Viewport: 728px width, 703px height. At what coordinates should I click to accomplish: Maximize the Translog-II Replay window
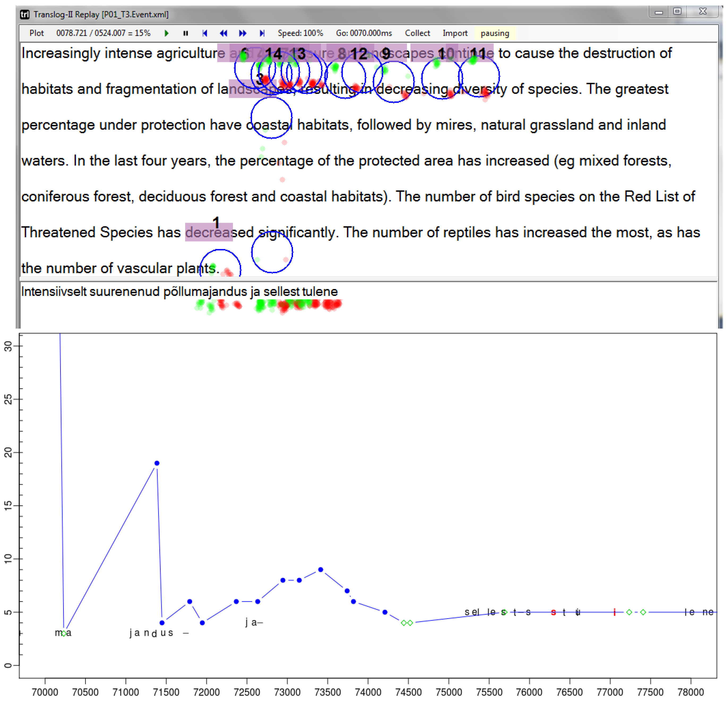pyautogui.click(x=677, y=11)
